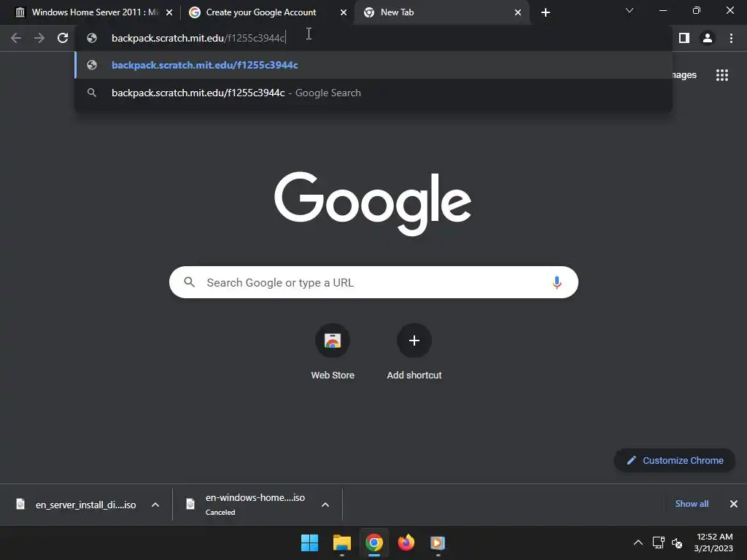Viewport: 747px width, 560px height.
Task: Open the clock and date in the taskbar
Action: (713, 542)
